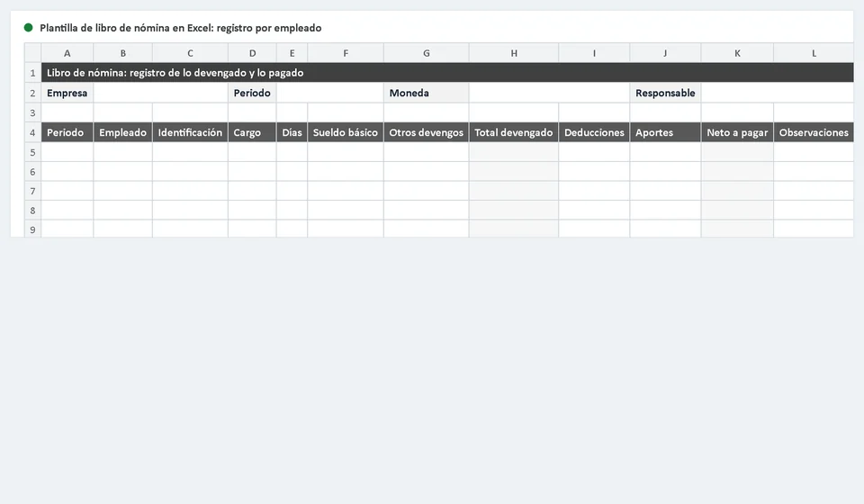The height and width of the screenshot is (504, 864).
Task: Click the 'Identificación' column heading
Action: pyautogui.click(x=190, y=132)
